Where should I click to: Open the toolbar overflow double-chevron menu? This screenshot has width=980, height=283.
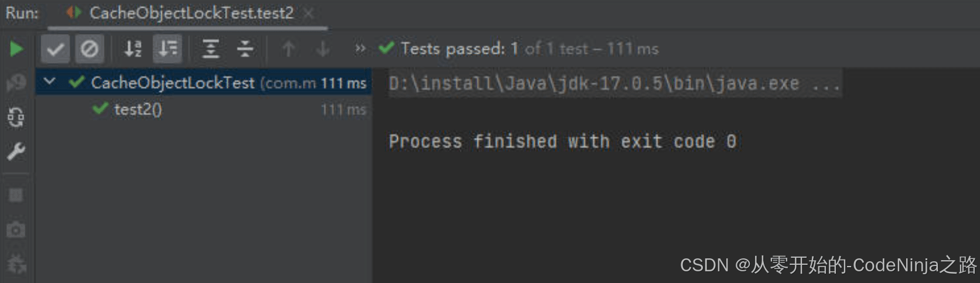pos(360,48)
